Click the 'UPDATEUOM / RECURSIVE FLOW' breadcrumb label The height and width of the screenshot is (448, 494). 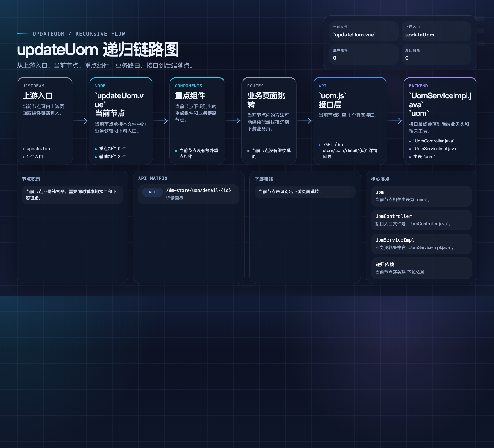click(x=79, y=34)
